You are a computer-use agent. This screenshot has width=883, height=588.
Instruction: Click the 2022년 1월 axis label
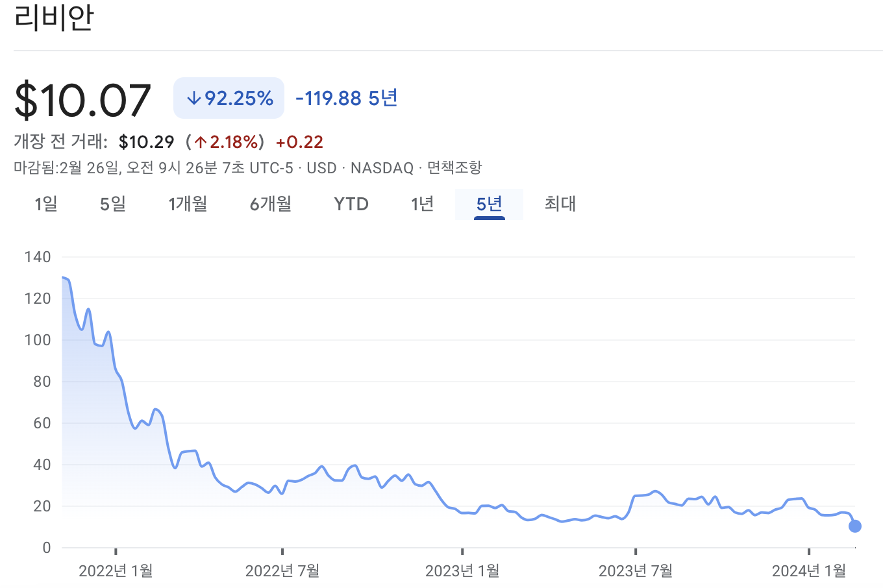[x=116, y=570]
